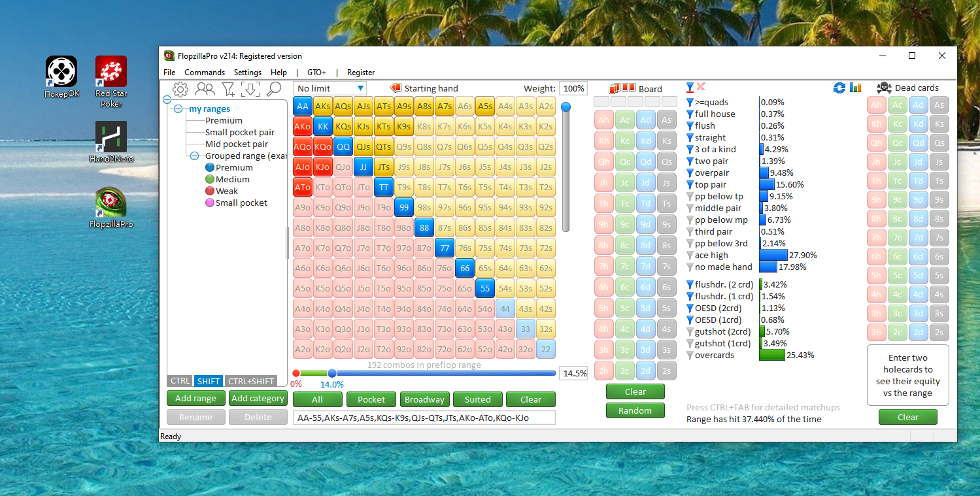Open the File menu
This screenshot has width=980, height=496.
169,73
